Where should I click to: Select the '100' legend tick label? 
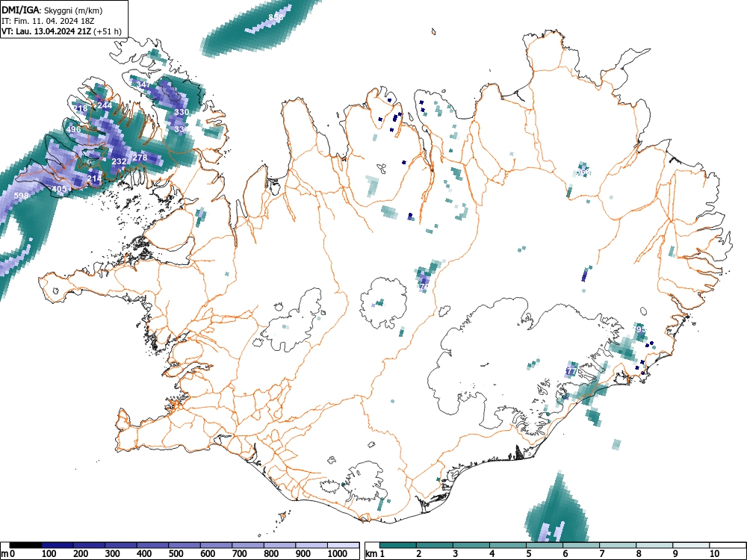pos(49,554)
